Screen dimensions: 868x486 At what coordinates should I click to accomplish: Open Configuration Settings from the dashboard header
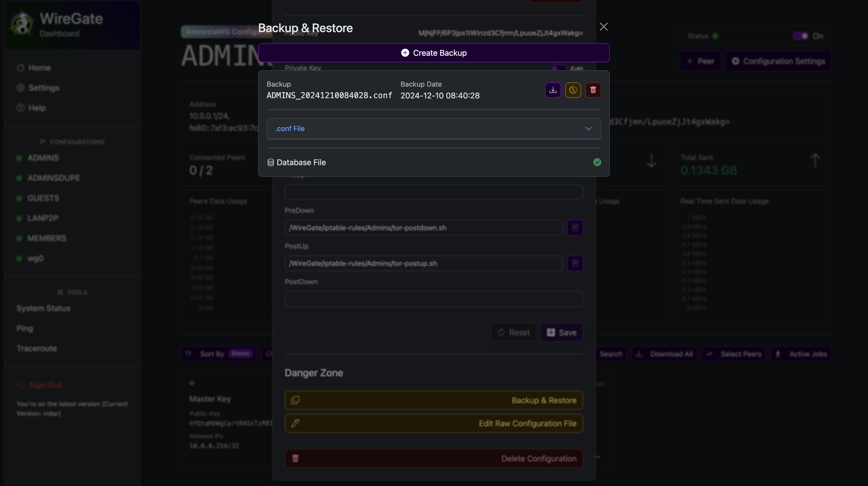pos(778,61)
